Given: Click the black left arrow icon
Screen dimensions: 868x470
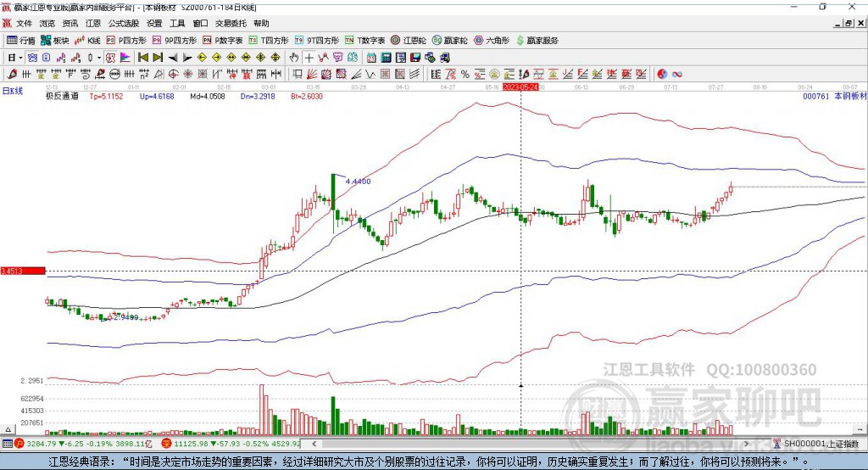Looking at the screenshot, I should click(x=173, y=58).
